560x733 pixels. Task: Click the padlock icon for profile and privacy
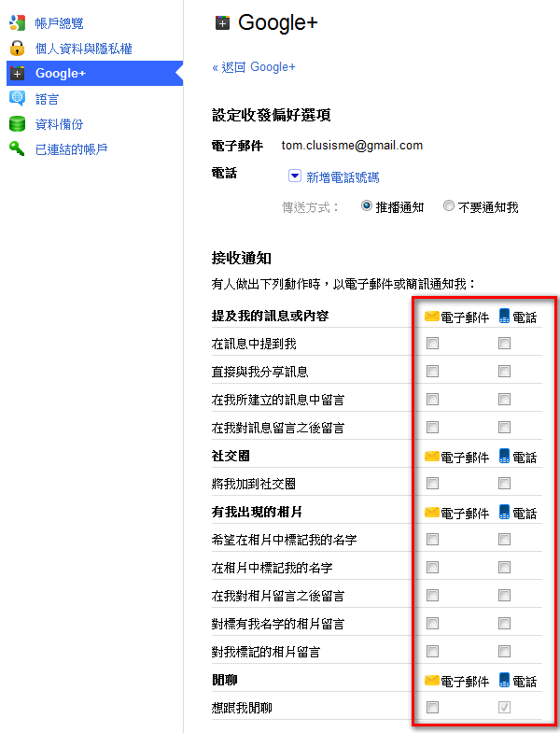(18, 49)
